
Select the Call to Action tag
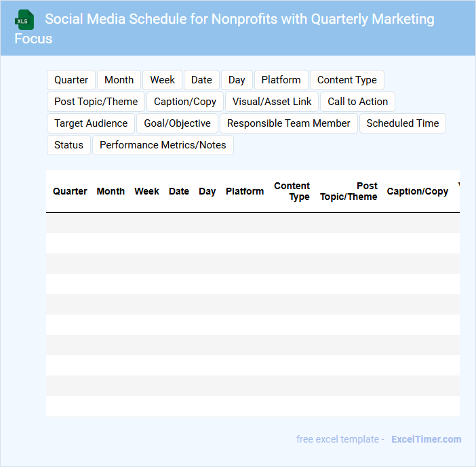(357, 102)
